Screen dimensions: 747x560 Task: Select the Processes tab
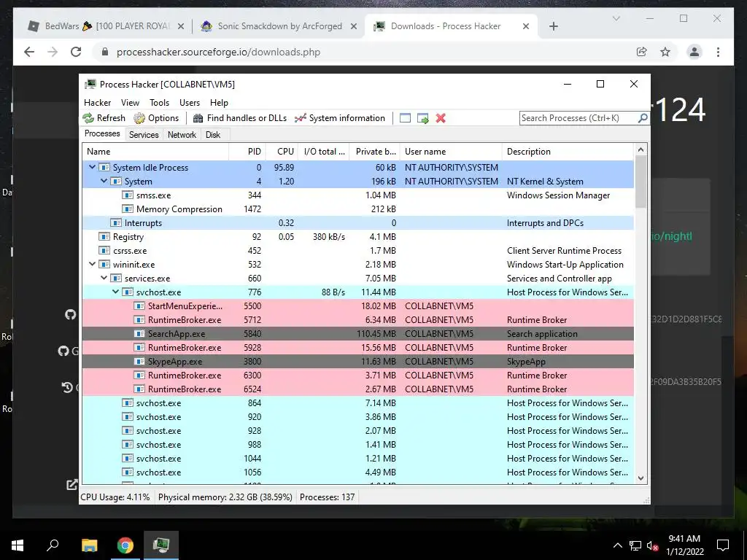[x=102, y=134]
